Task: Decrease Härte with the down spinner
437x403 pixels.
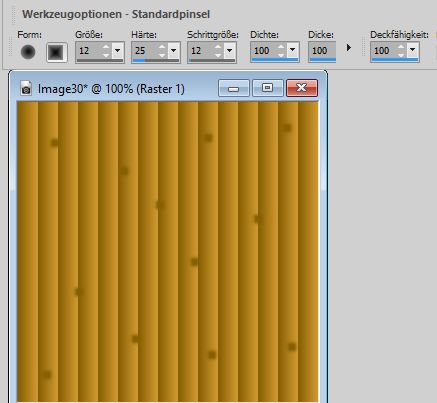Action: click(x=162, y=55)
